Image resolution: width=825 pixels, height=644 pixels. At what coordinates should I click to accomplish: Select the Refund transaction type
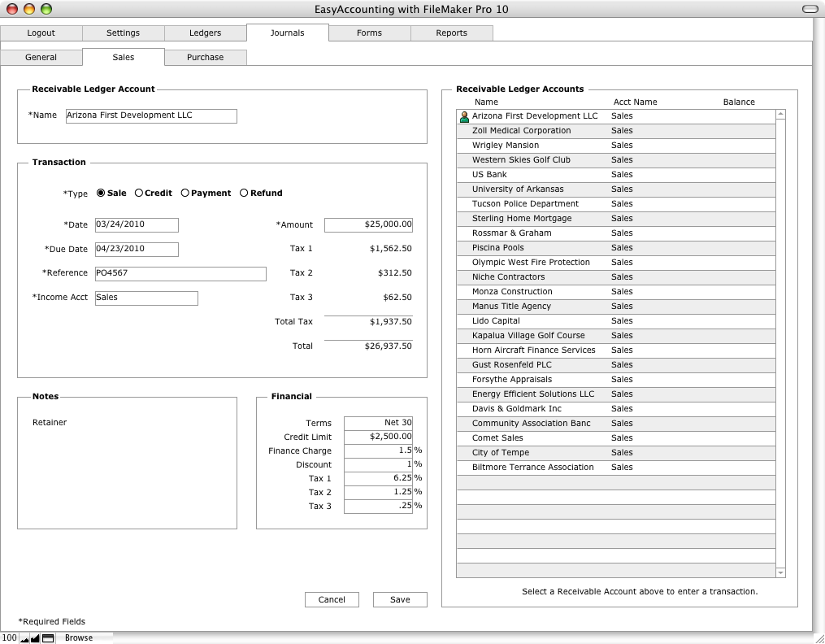261,193
